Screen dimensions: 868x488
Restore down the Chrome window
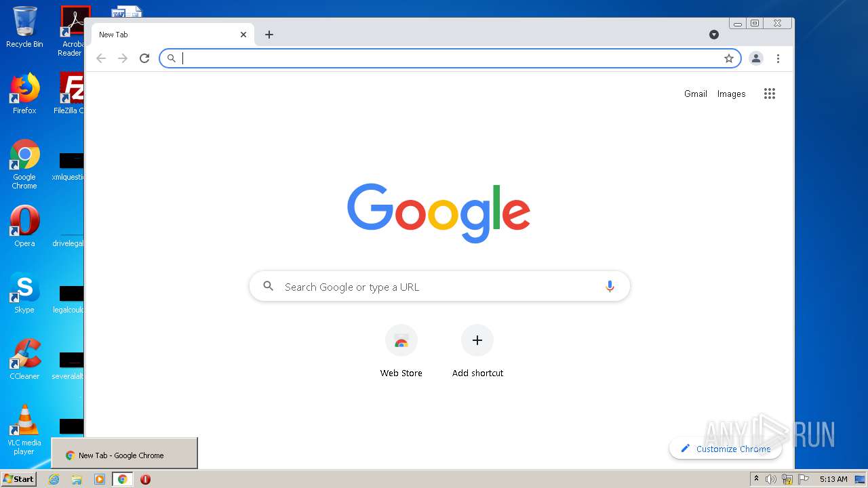pos(755,23)
